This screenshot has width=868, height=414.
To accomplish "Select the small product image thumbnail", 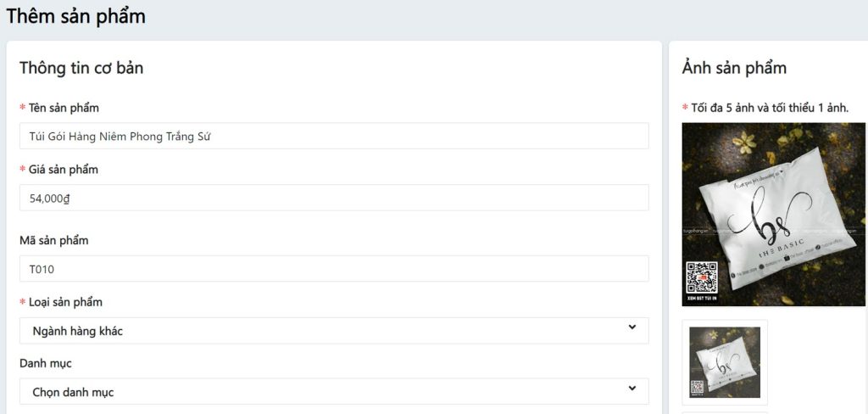I will tap(725, 362).
